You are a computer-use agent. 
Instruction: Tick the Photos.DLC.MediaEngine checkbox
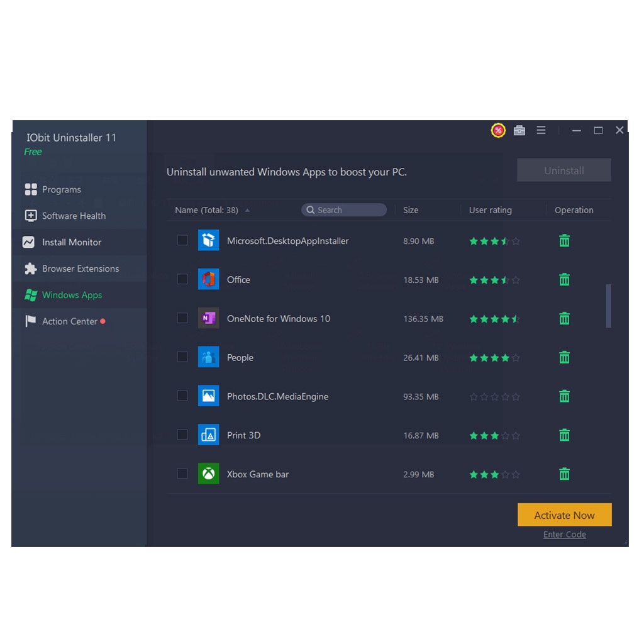182,396
